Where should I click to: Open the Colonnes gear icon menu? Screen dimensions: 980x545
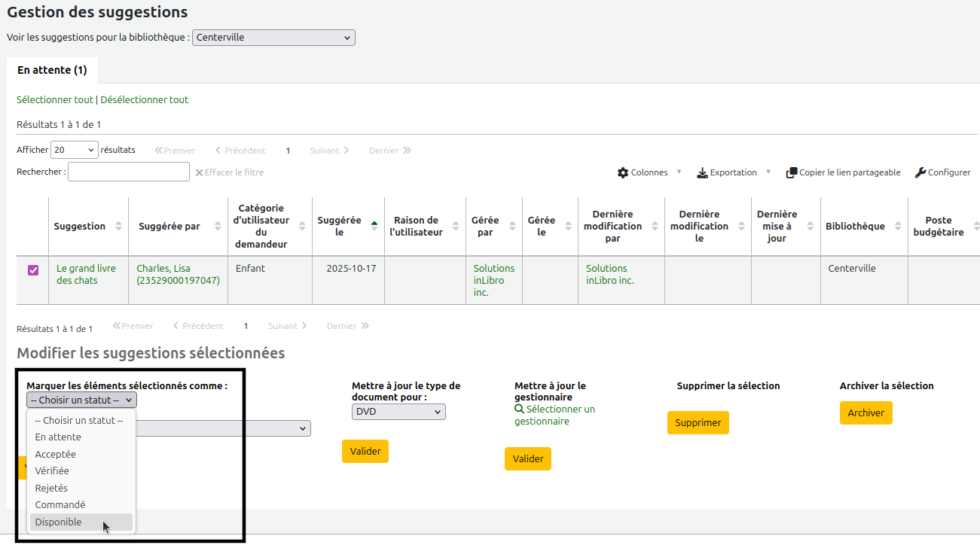(x=623, y=173)
